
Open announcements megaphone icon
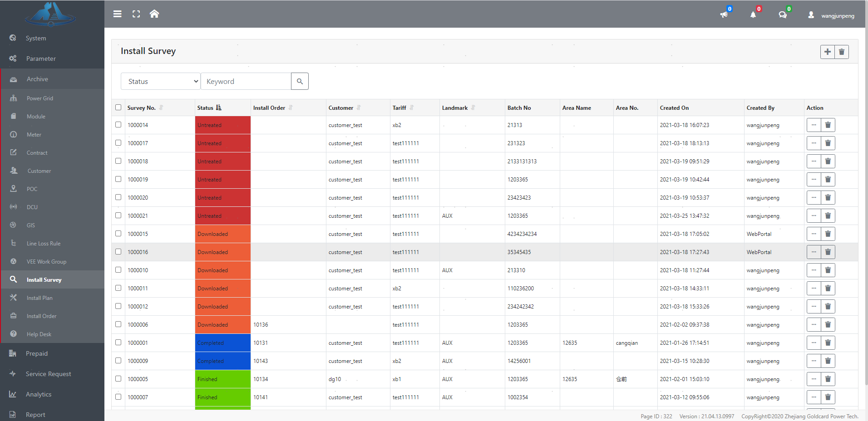click(724, 15)
